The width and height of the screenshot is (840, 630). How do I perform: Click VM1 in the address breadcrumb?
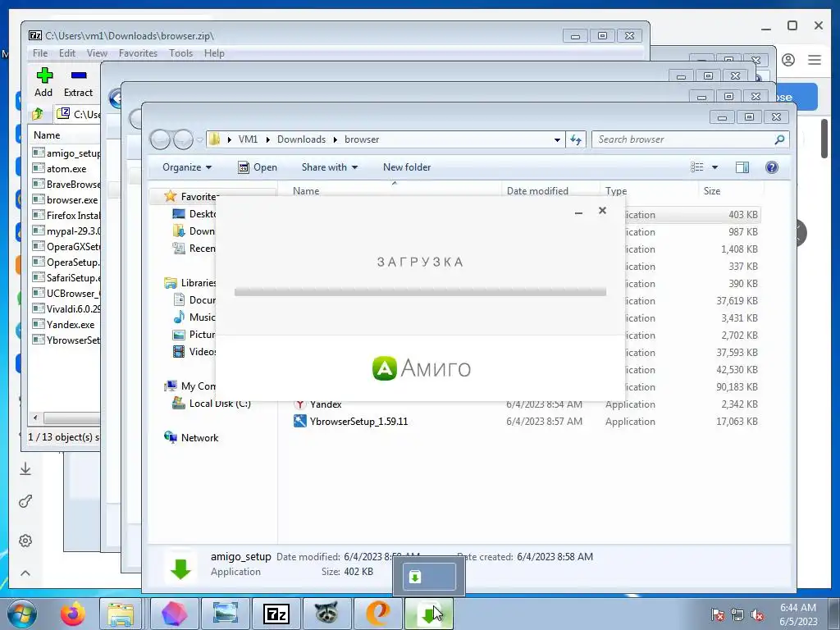(x=248, y=139)
